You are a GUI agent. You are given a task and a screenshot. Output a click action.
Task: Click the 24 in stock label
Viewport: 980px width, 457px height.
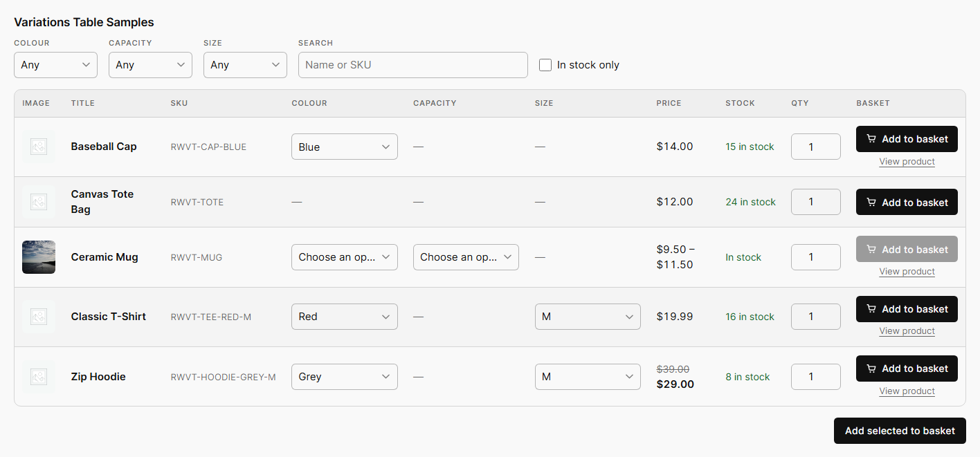click(x=751, y=202)
